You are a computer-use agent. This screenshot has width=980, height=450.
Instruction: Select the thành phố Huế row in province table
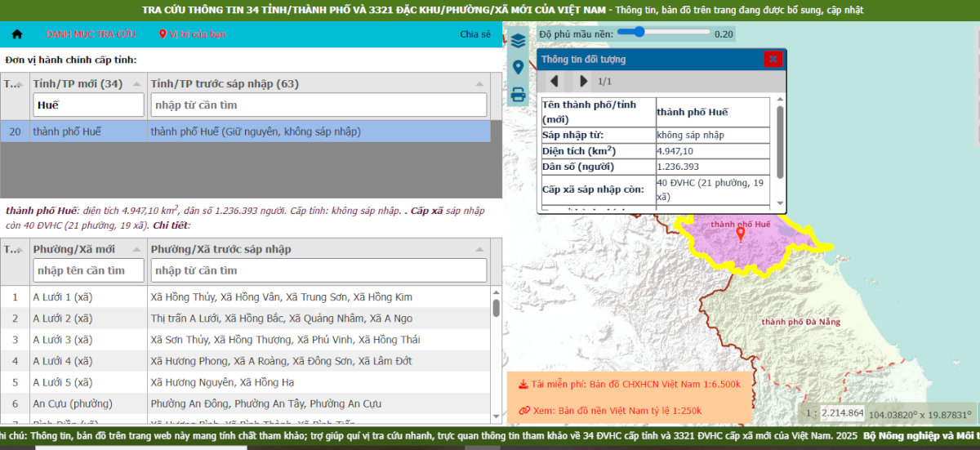[x=245, y=131]
